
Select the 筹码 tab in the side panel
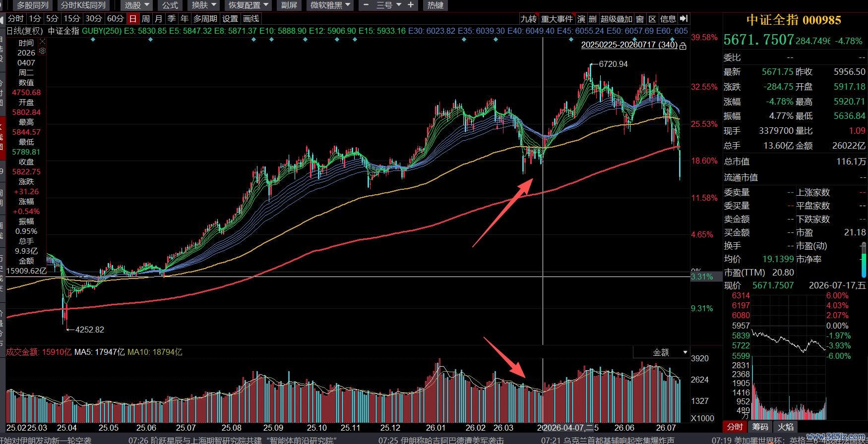pyautogui.click(x=760, y=427)
